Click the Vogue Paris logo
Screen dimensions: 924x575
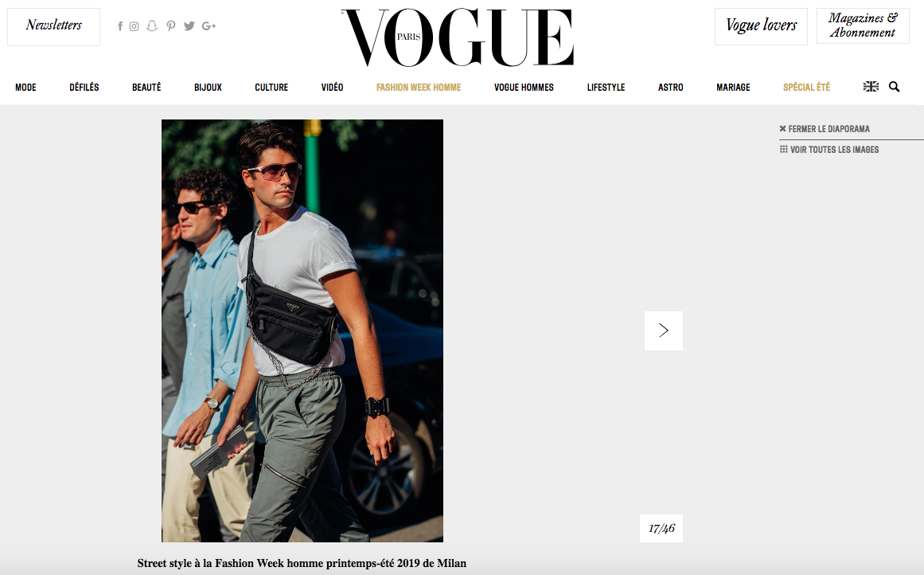tap(458, 37)
